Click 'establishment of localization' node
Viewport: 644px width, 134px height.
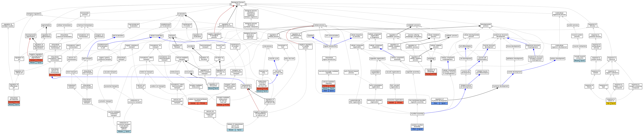tap(166, 25)
